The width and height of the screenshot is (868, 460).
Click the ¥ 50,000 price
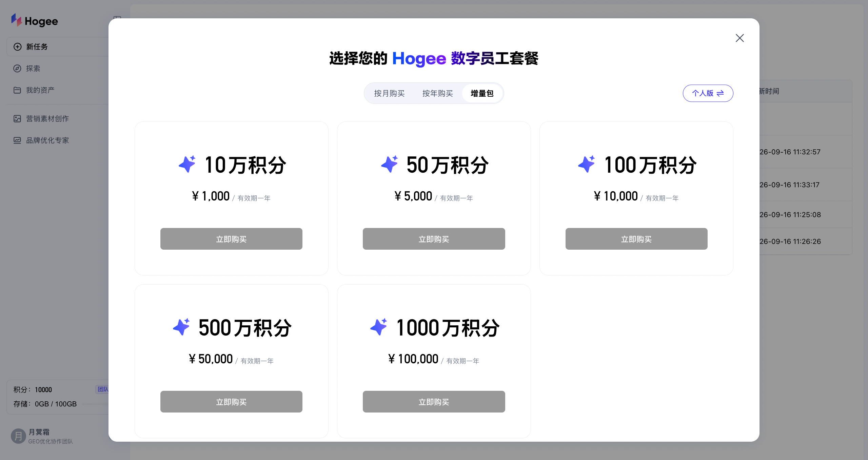211,359
